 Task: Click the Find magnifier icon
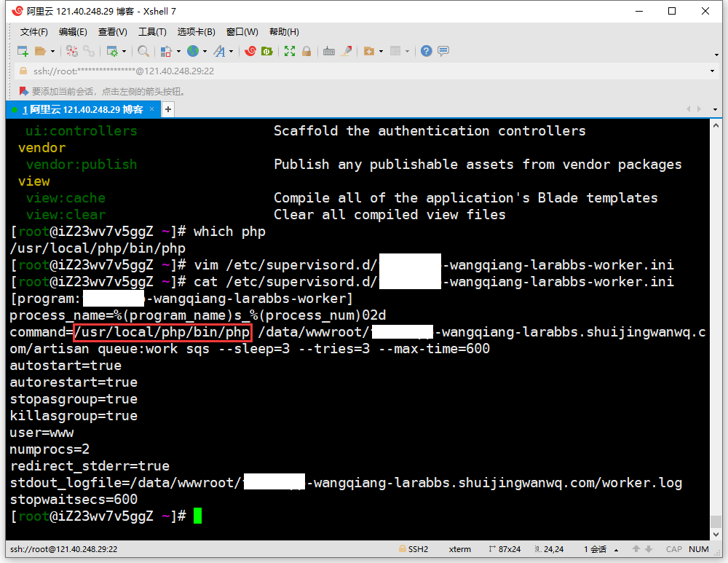[x=143, y=51]
